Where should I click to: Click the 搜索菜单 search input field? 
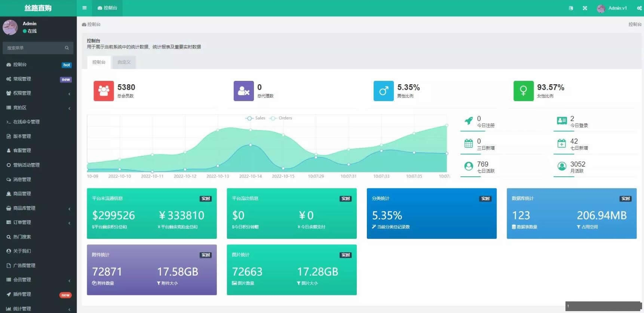click(x=34, y=48)
